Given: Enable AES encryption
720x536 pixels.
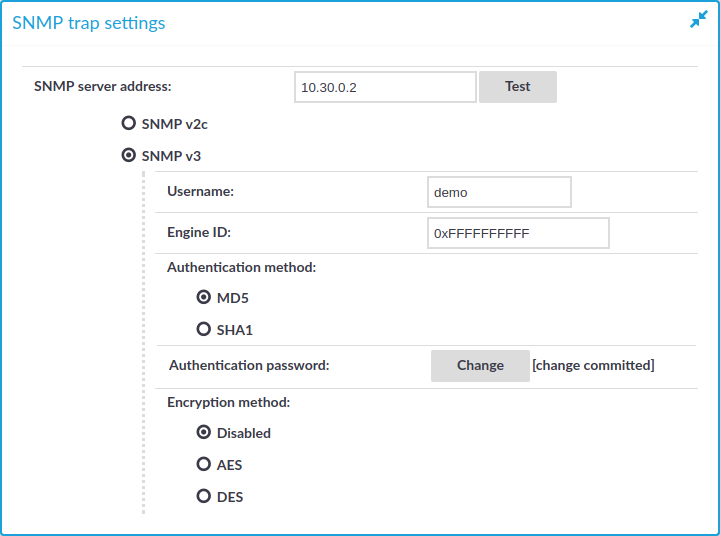Looking at the screenshot, I should 204,465.
